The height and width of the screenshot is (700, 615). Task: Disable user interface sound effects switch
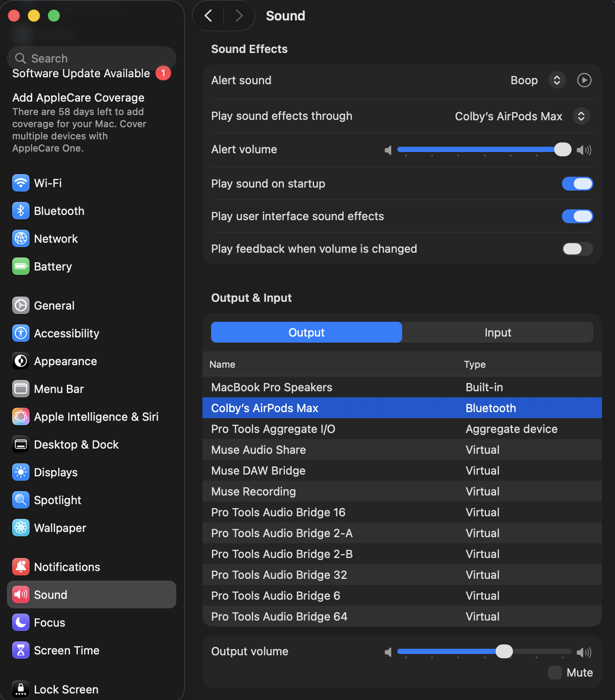tap(577, 216)
